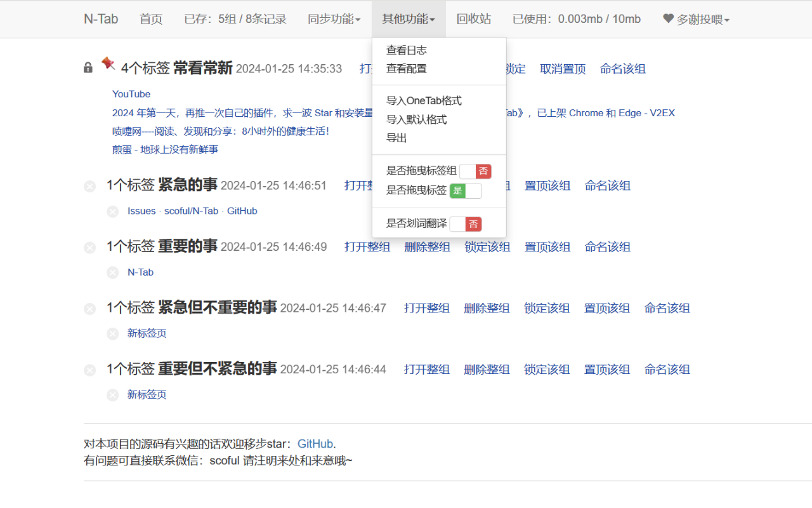Visit the GitHub link at page bottom

point(315,444)
